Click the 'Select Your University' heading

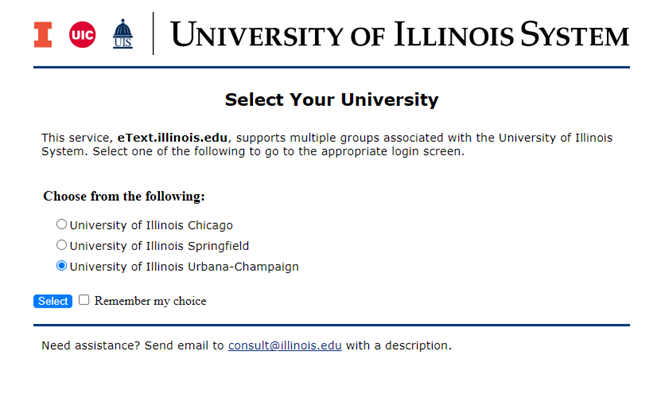(332, 100)
